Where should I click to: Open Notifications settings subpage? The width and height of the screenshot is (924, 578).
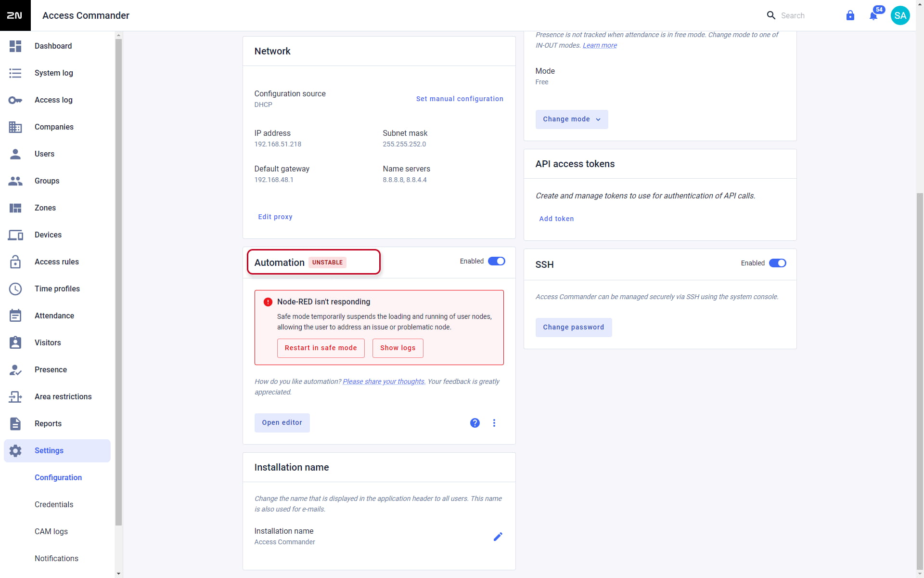pos(56,559)
